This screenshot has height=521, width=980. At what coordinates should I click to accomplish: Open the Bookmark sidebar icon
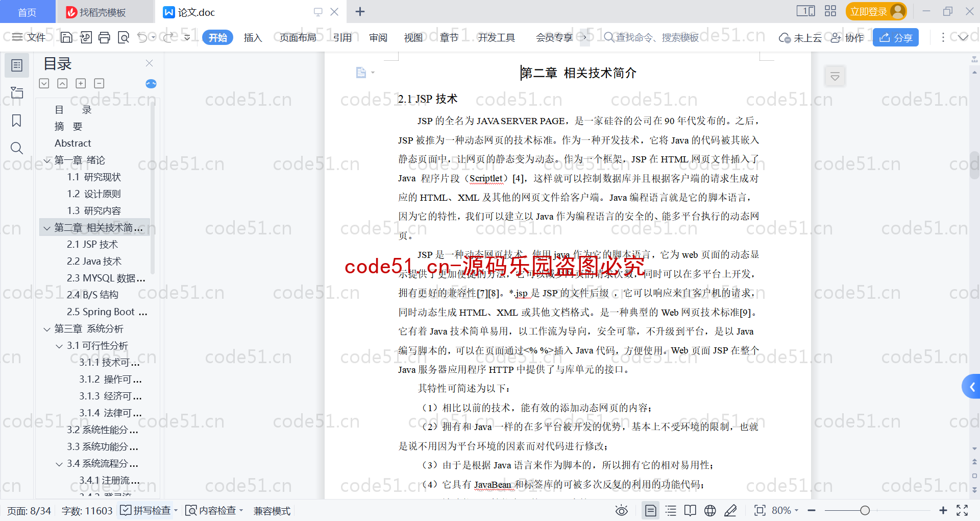coord(17,121)
